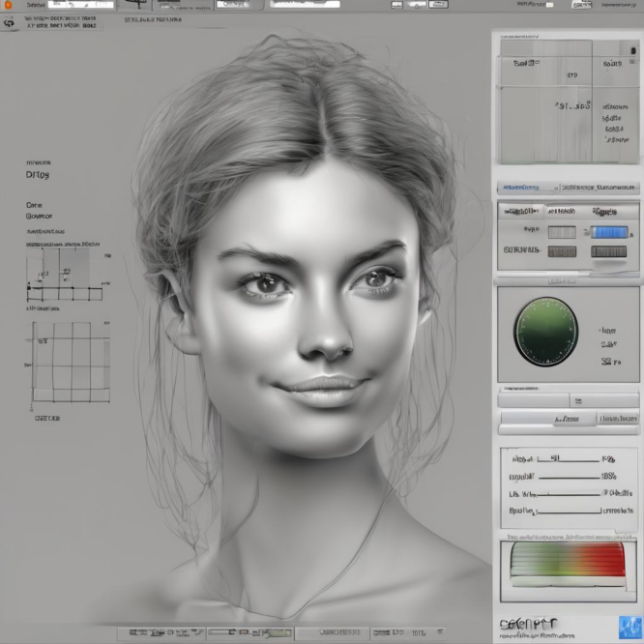Toggle the light gray switch left of blue one
The height and width of the screenshot is (644, 644).
click(561, 232)
